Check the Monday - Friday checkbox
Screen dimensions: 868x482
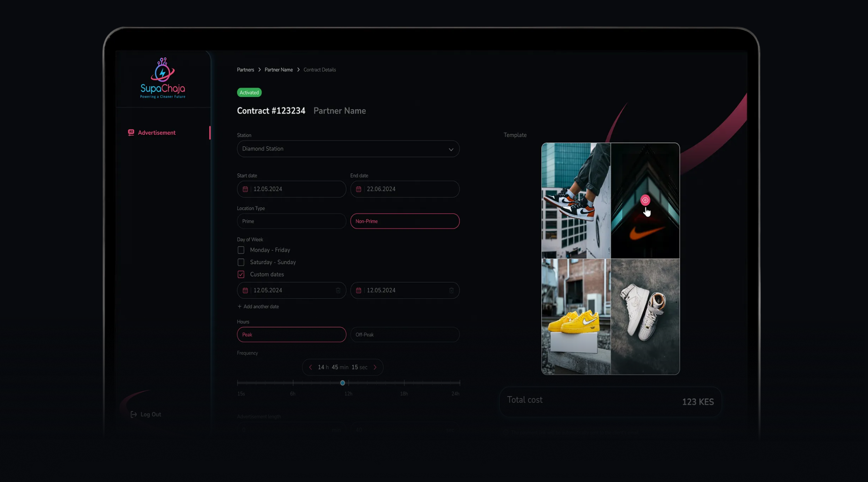coord(241,250)
